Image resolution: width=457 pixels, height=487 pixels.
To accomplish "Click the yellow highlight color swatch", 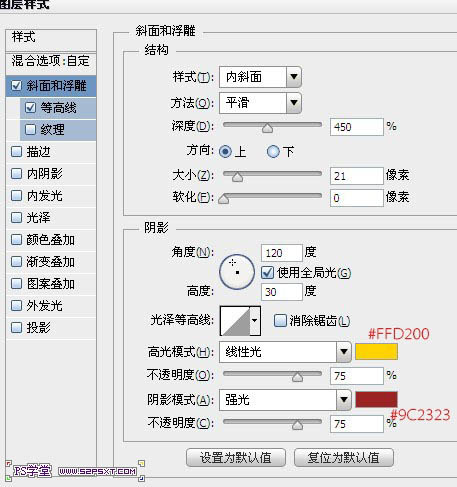I will click(376, 352).
